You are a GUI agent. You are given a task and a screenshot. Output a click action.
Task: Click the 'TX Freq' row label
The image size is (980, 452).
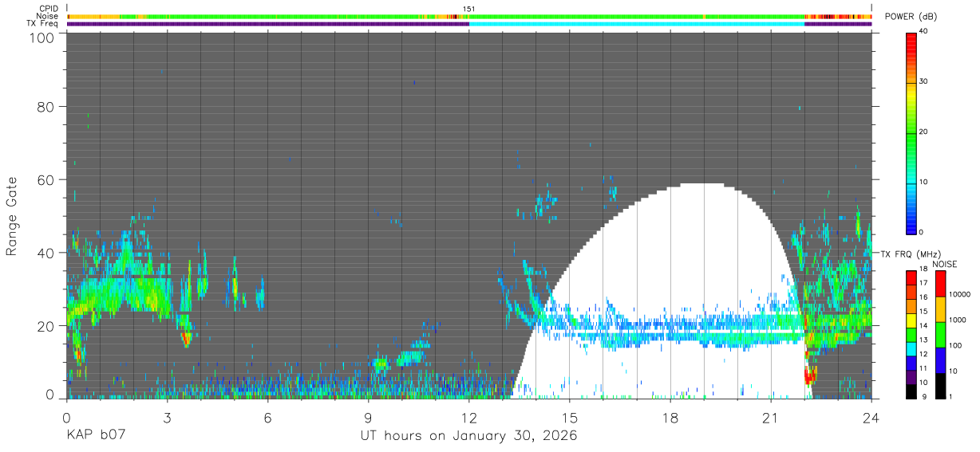click(43, 24)
